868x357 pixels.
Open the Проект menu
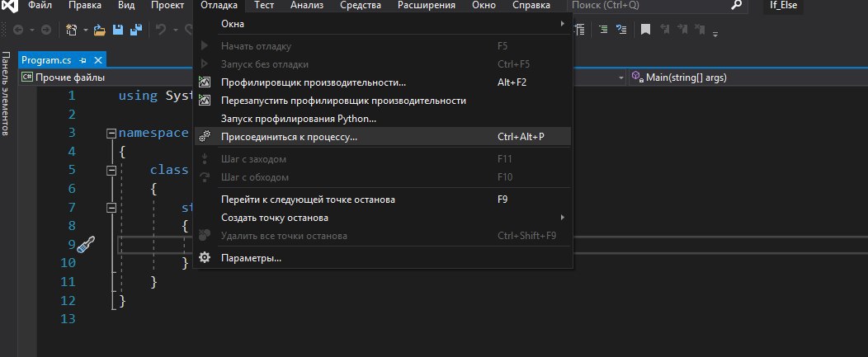point(167,6)
